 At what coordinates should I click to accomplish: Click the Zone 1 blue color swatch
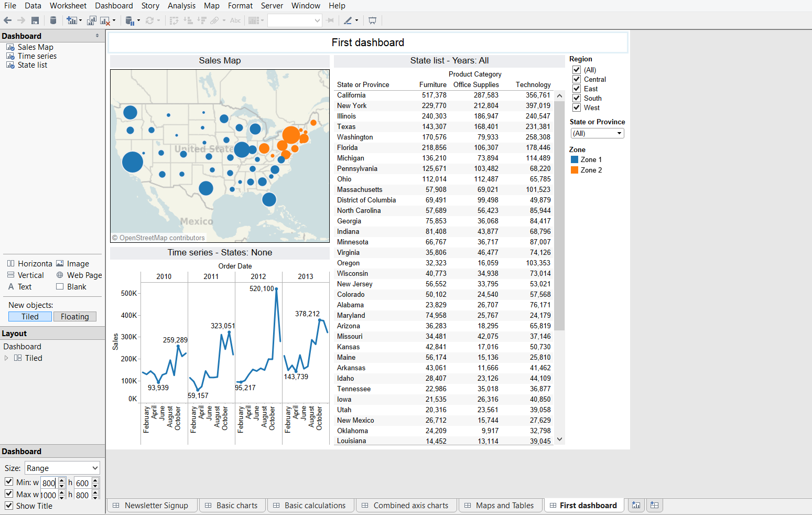tap(575, 159)
